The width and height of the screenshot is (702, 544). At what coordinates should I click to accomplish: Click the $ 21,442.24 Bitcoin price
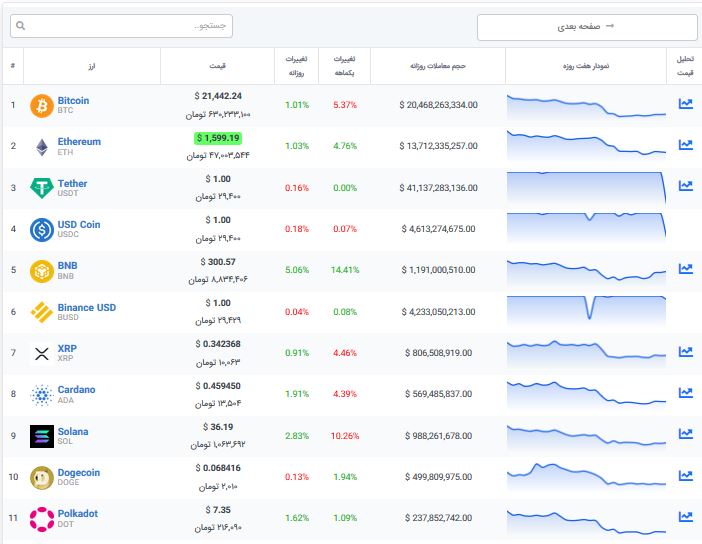218,96
